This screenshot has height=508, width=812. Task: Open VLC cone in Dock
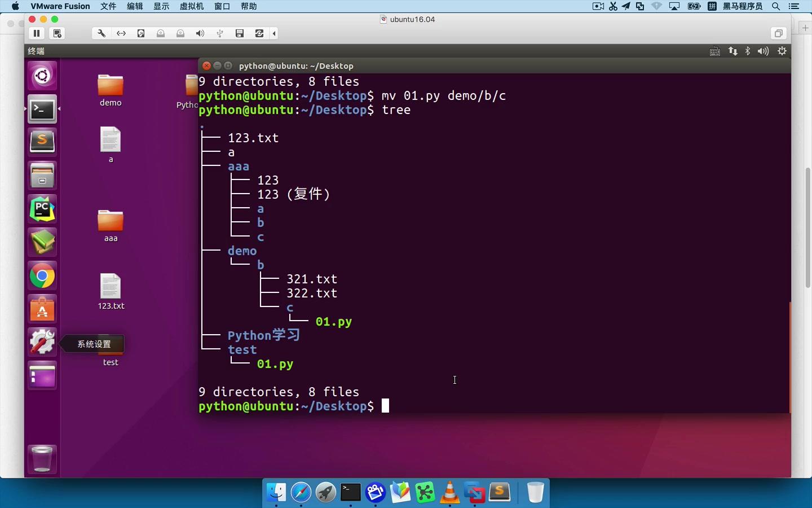point(450,493)
